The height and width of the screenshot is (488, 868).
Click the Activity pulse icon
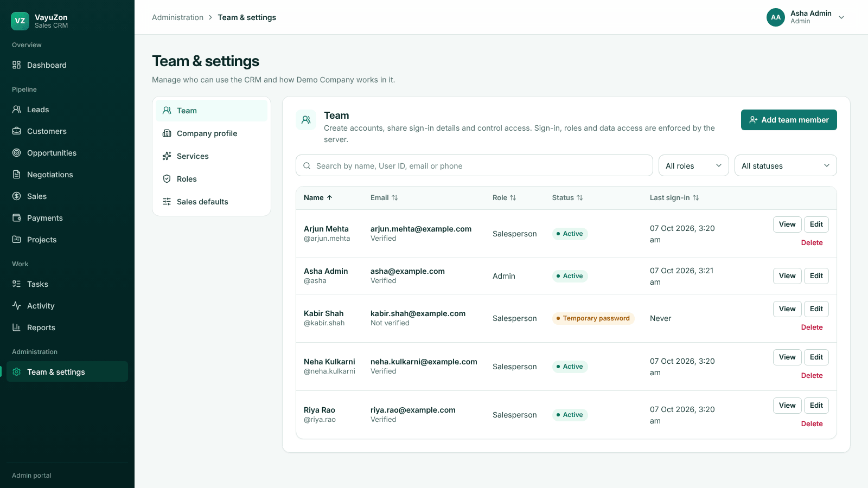point(16,306)
